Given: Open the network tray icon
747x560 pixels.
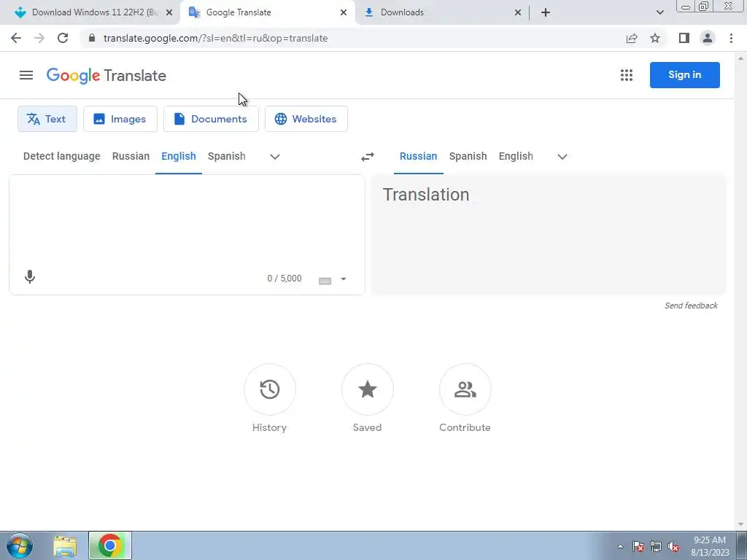Looking at the screenshot, I should 656,547.
